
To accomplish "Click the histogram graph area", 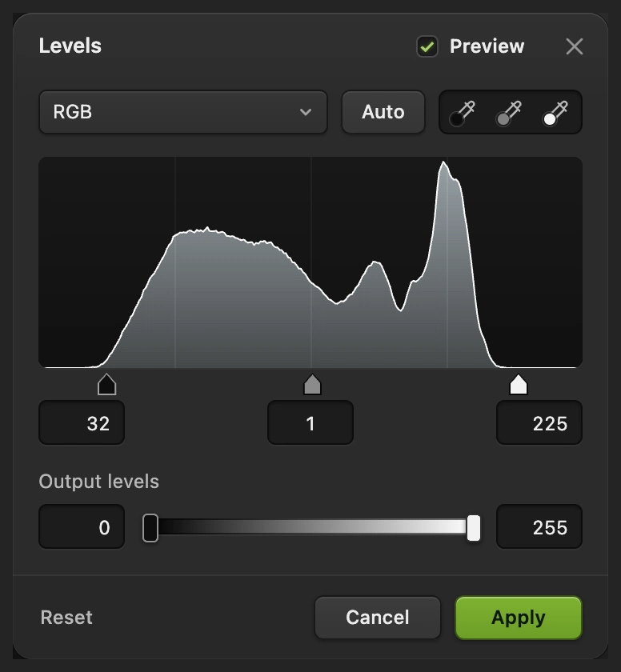I will (x=310, y=262).
